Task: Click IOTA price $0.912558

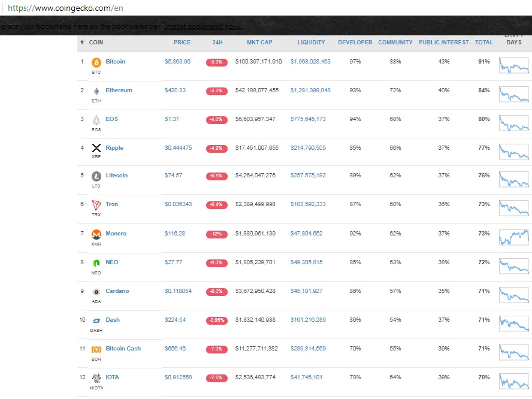Action: pos(178,377)
